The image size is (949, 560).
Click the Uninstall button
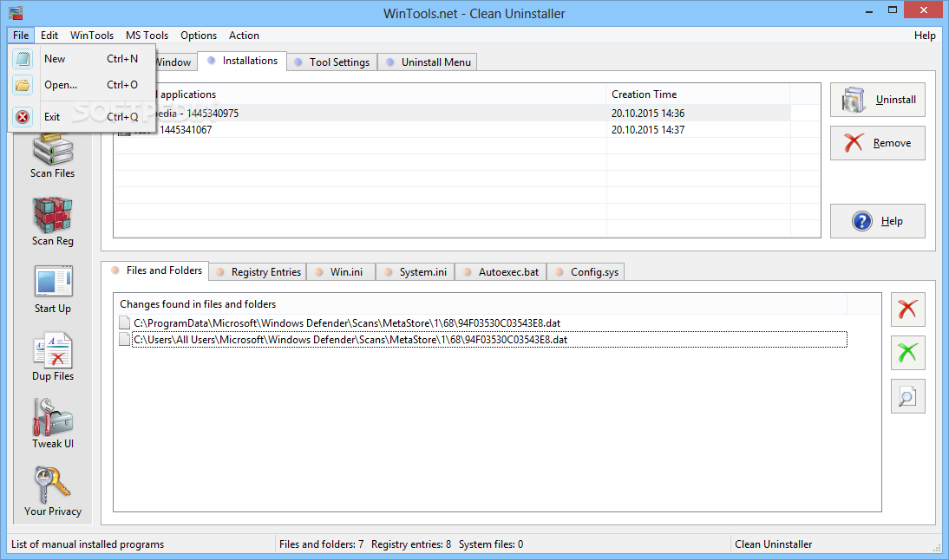click(878, 100)
